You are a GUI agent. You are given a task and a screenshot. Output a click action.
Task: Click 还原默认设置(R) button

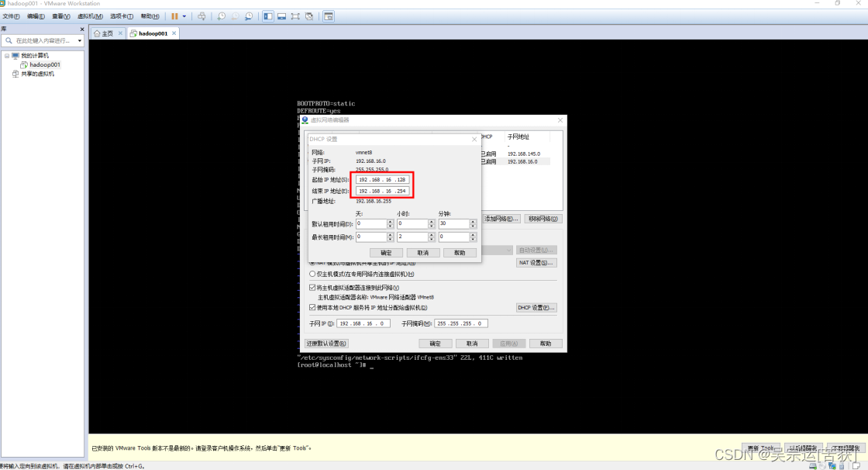click(x=326, y=344)
